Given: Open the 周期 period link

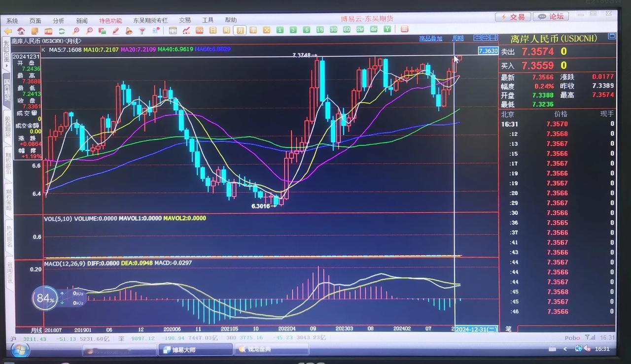Looking at the screenshot, I should click(x=457, y=38).
